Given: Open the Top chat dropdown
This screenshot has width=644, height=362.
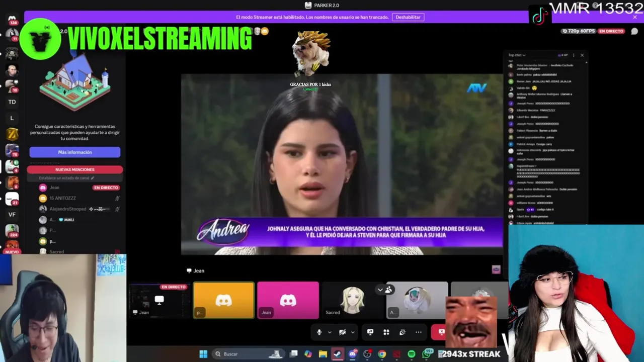Looking at the screenshot, I should (517, 55).
